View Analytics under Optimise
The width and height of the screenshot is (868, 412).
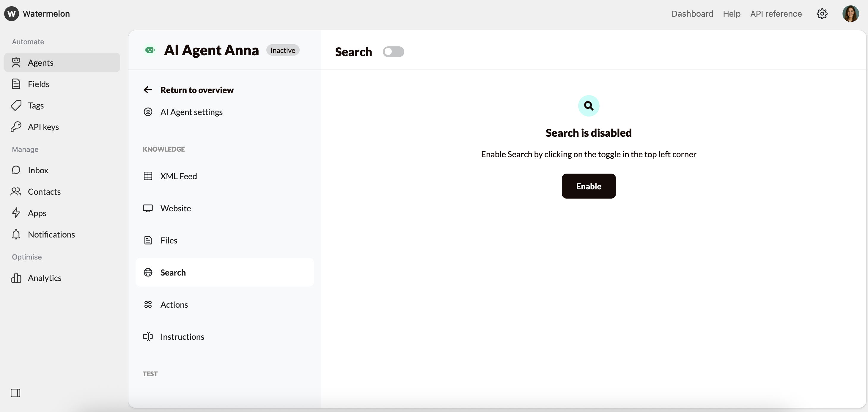coord(45,278)
